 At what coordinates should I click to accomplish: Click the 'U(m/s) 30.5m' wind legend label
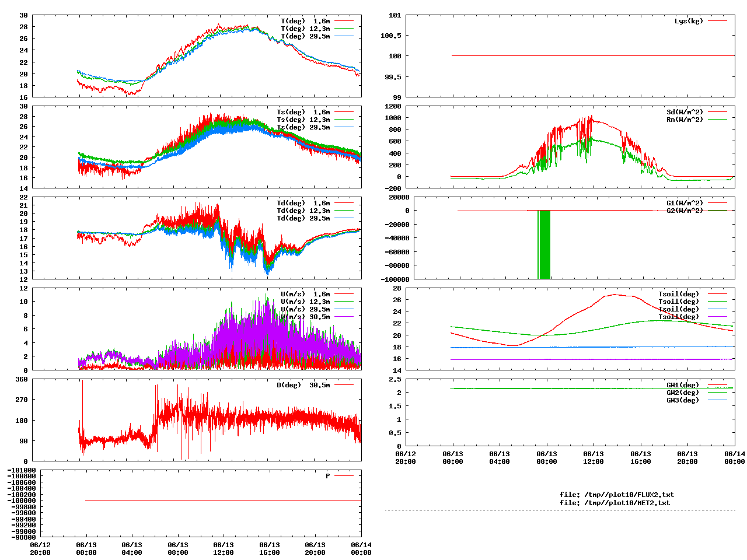tap(305, 317)
